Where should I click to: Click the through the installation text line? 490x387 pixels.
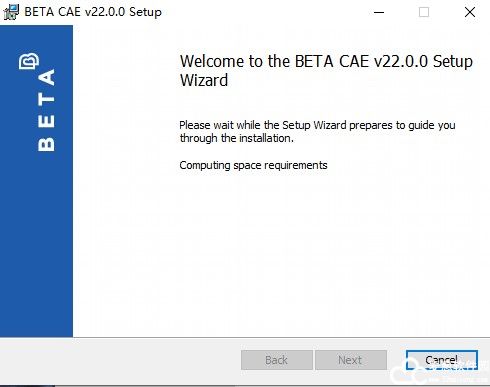pos(237,138)
